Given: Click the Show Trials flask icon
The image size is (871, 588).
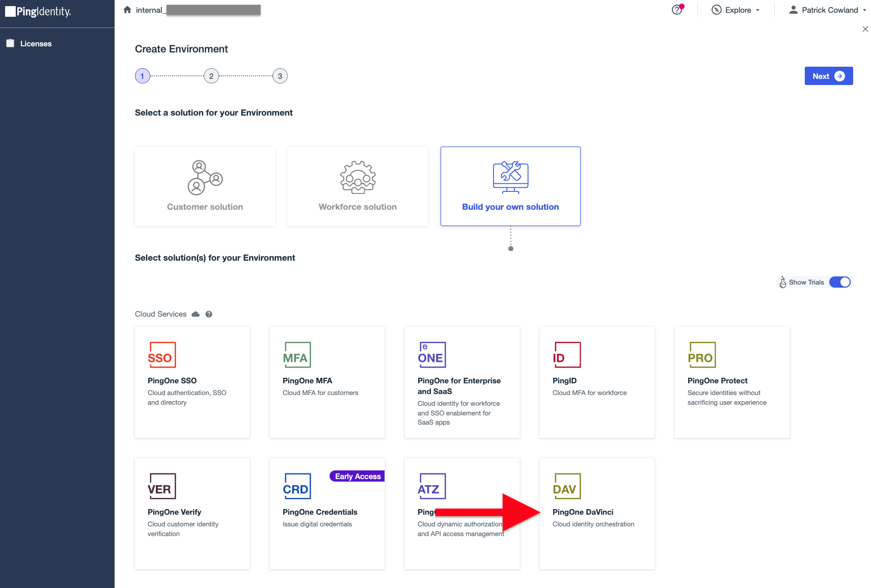Looking at the screenshot, I should [x=783, y=282].
